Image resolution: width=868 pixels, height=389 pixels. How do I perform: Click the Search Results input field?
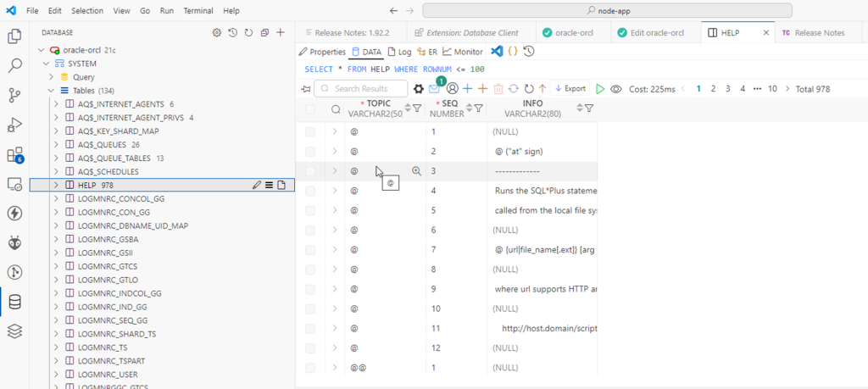[x=365, y=88]
